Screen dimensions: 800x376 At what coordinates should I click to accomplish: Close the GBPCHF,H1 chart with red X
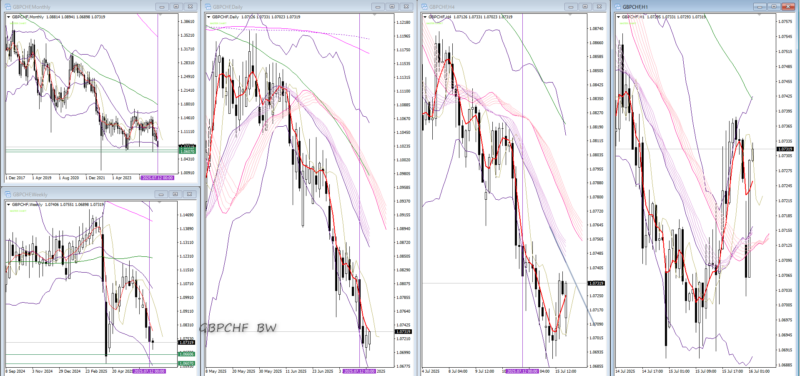click(788, 7)
